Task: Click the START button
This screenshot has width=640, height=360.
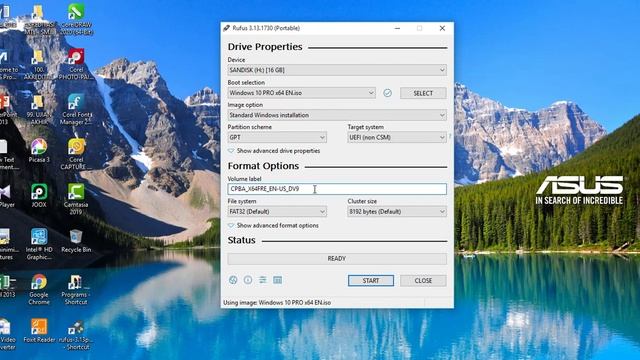Action: pyautogui.click(x=371, y=280)
